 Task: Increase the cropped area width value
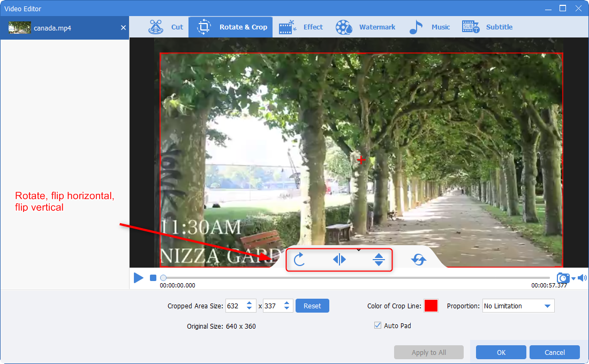click(249, 304)
